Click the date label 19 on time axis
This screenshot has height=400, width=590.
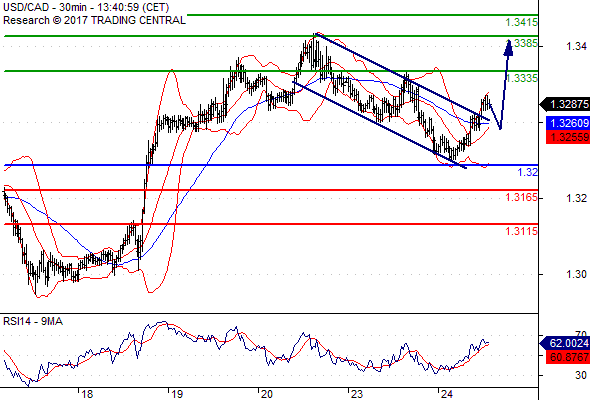177,394
